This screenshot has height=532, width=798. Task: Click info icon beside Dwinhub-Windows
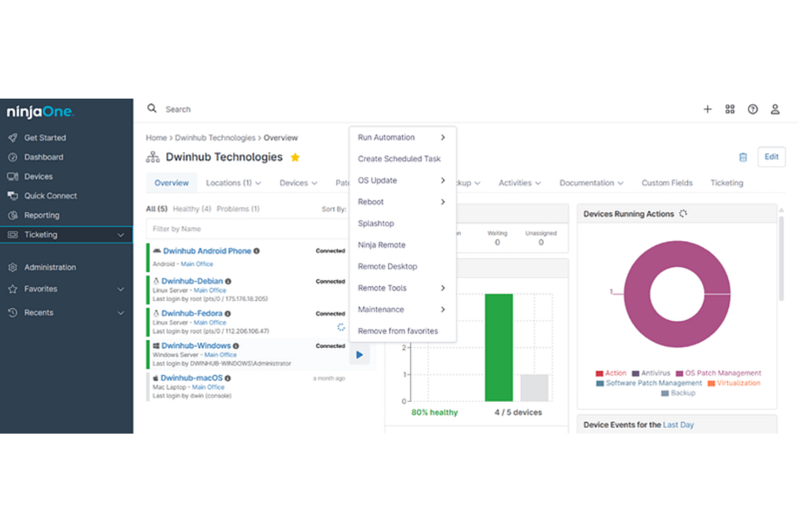click(x=236, y=346)
